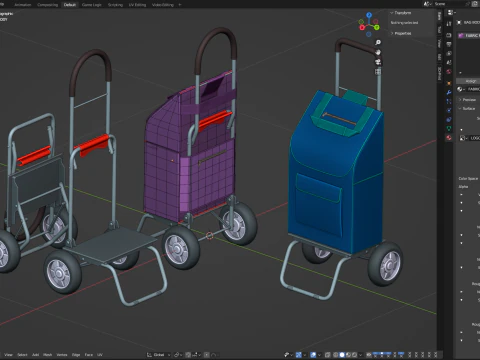Open the Select menu in the viewport header
480x360 pixels.
22,355
